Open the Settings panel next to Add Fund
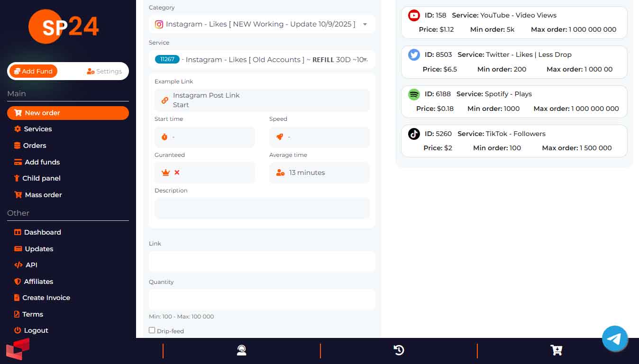The width and height of the screenshot is (639, 364). (104, 71)
